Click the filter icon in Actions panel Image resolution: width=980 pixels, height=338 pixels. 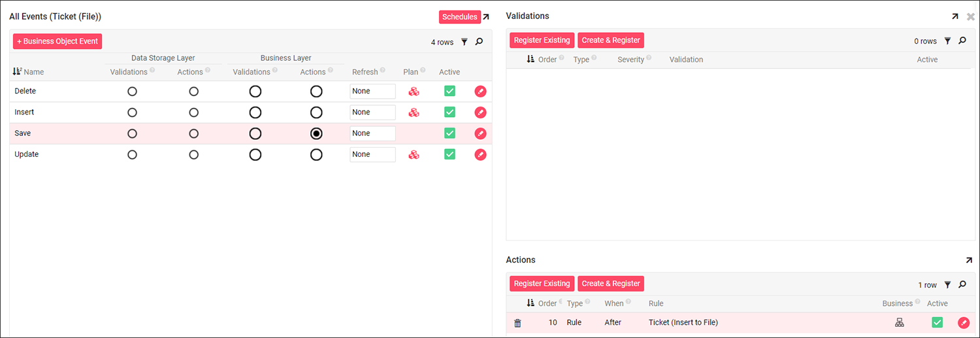pos(947,285)
